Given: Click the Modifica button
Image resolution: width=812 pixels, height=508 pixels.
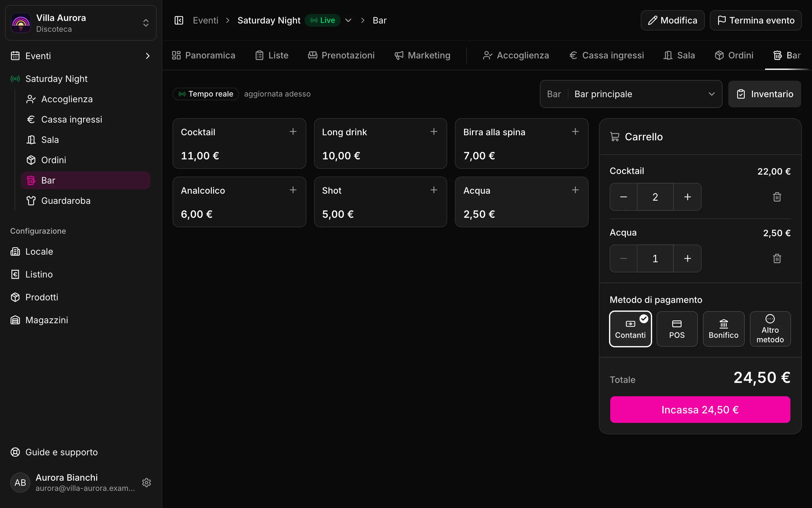Looking at the screenshot, I should (672, 21).
